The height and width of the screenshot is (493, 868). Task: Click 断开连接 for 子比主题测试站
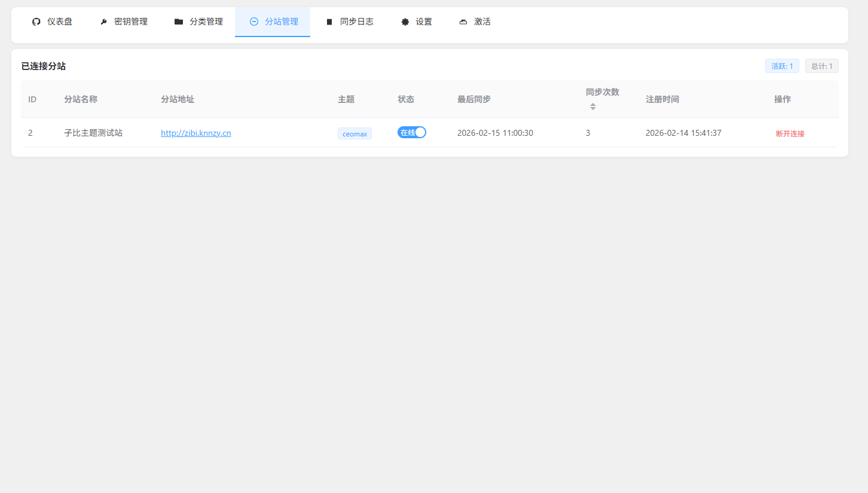(x=790, y=133)
